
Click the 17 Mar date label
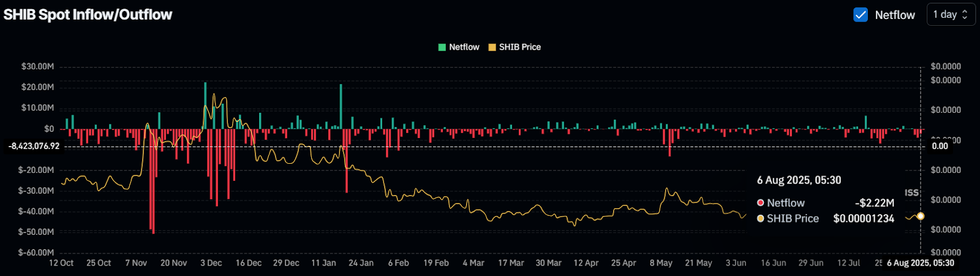[511, 263]
